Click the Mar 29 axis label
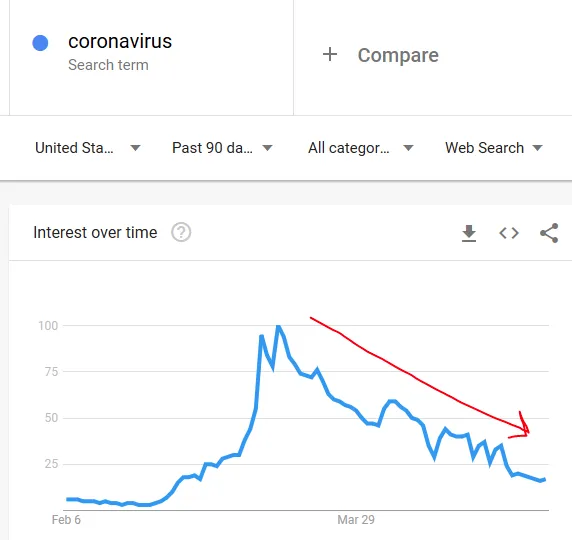This screenshot has height=540, width=572. pos(356,520)
